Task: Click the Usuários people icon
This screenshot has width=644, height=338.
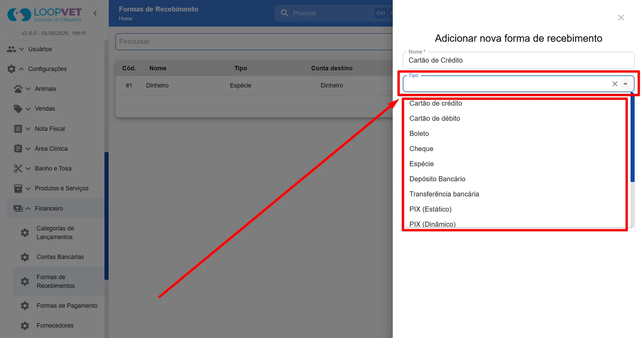Action: click(11, 49)
